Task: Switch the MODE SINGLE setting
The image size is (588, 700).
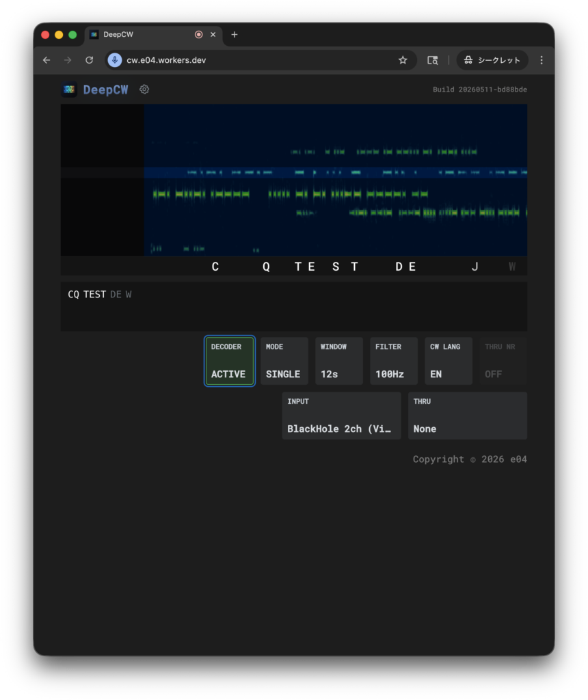Action: pyautogui.click(x=284, y=361)
